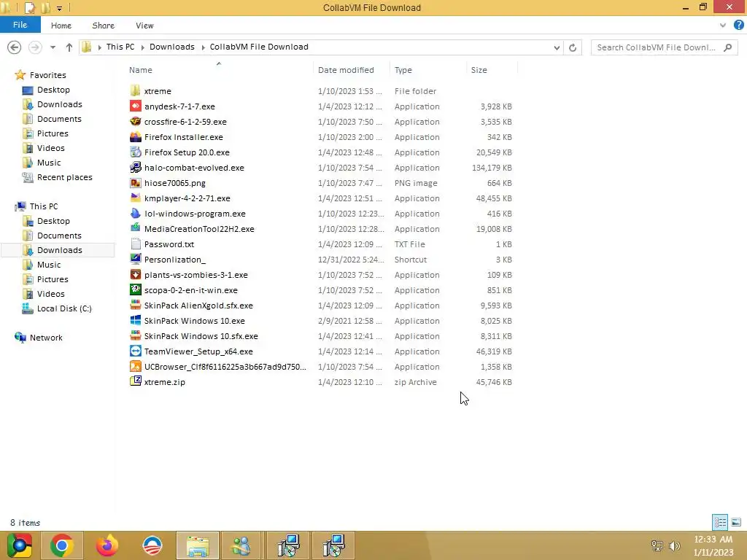Select the plants-vs-zombies-3-1.exe icon
Image resolution: width=747 pixels, height=560 pixels.
click(135, 275)
